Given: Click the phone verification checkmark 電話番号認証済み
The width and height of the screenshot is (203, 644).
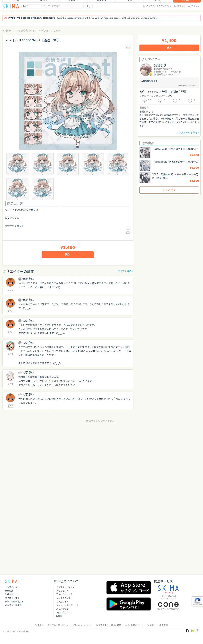Looking at the screenshot, I should [x=155, y=69].
